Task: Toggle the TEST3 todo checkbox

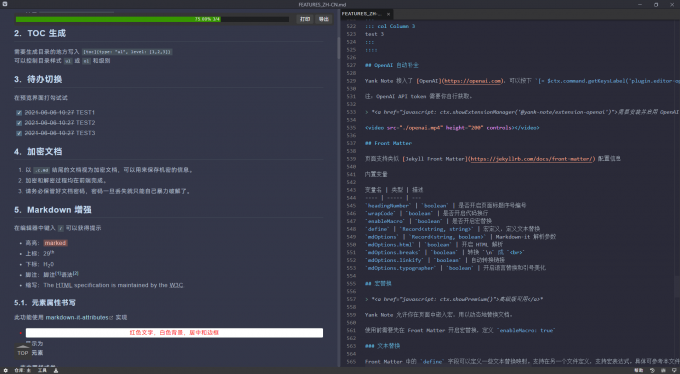Action: pos(19,133)
